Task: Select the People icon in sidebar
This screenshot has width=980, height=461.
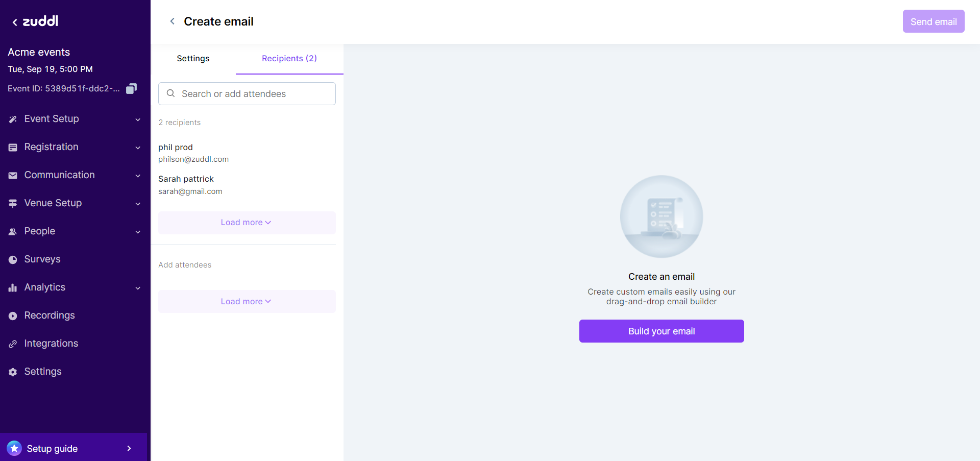Action: tap(13, 231)
